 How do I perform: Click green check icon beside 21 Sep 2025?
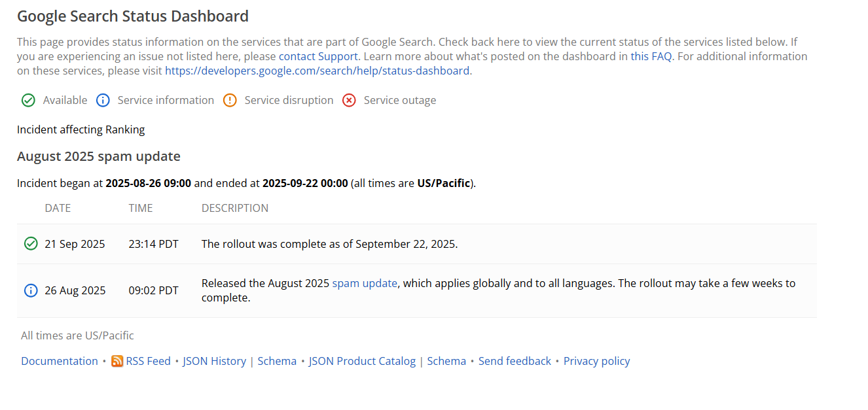tap(31, 244)
